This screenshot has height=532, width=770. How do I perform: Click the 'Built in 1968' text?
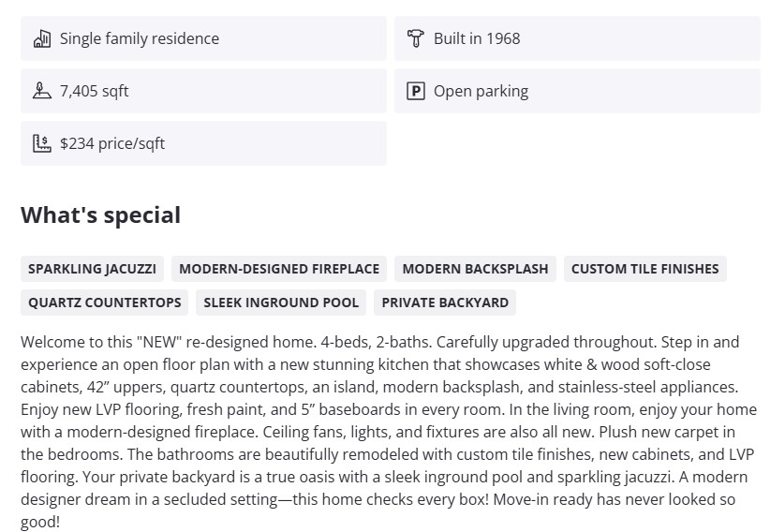click(x=477, y=38)
